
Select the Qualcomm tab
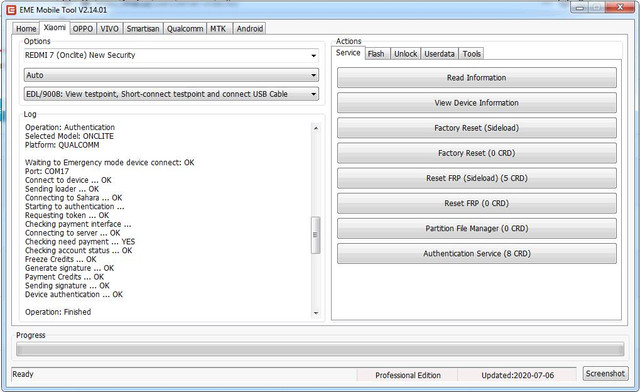click(185, 29)
